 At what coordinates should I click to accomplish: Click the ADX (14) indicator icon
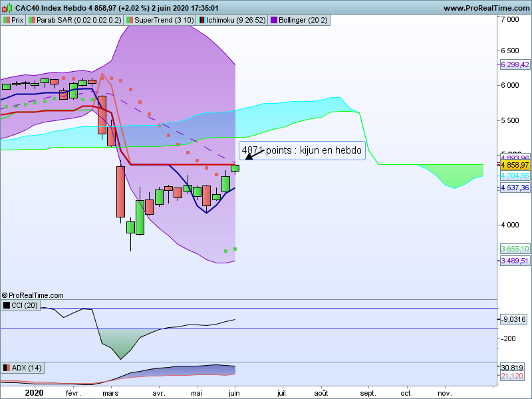(7, 368)
